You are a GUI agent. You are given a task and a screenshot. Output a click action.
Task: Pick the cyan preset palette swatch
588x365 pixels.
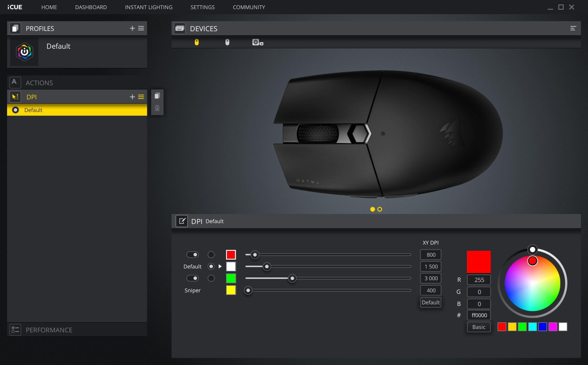pyautogui.click(x=533, y=327)
